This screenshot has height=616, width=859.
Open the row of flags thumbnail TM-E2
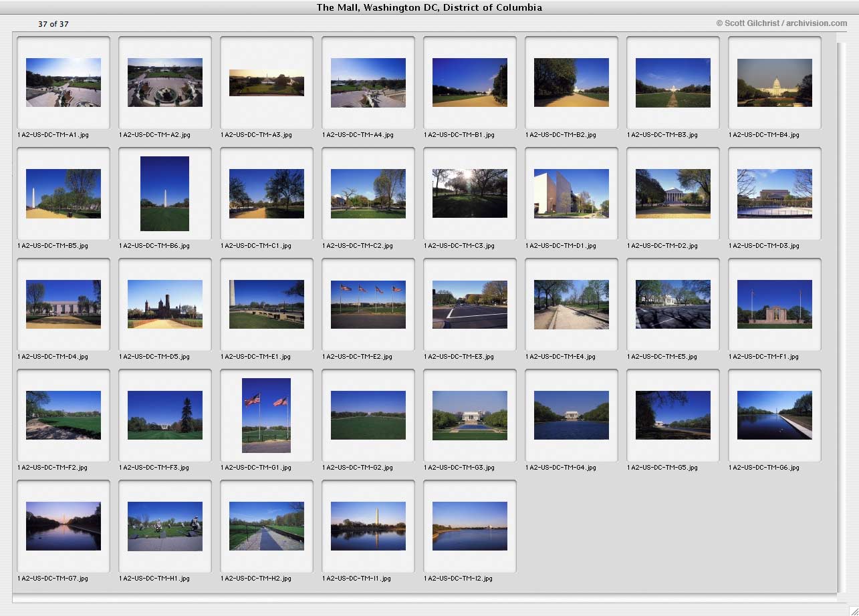pos(368,304)
